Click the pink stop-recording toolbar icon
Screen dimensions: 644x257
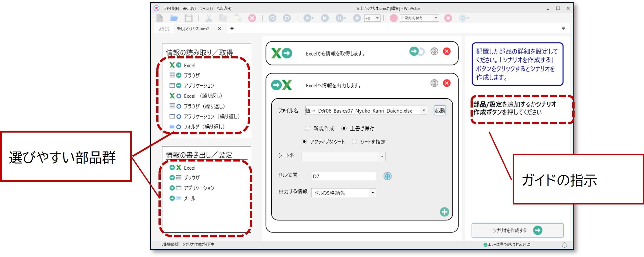pos(448,18)
